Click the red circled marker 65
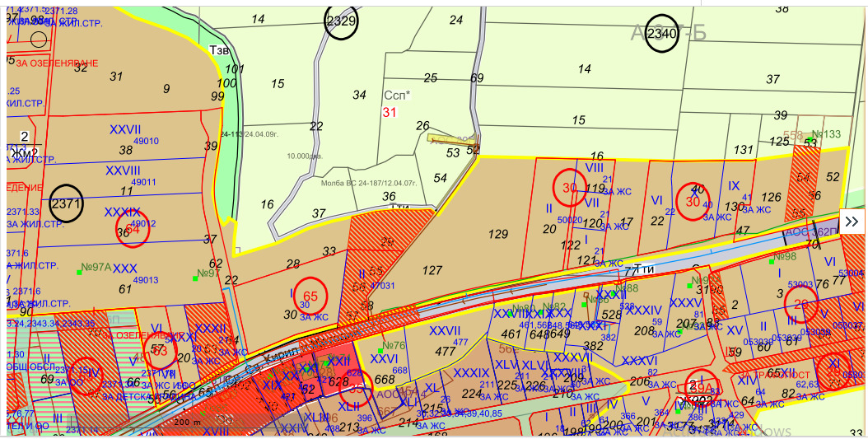 click(x=310, y=297)
